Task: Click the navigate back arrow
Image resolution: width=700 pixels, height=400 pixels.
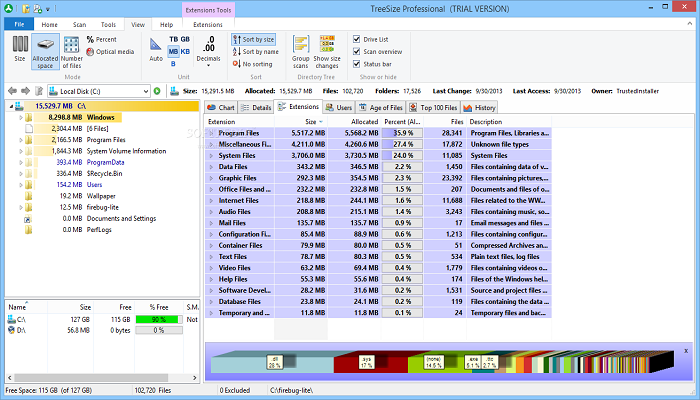Action: coord(12,91)
